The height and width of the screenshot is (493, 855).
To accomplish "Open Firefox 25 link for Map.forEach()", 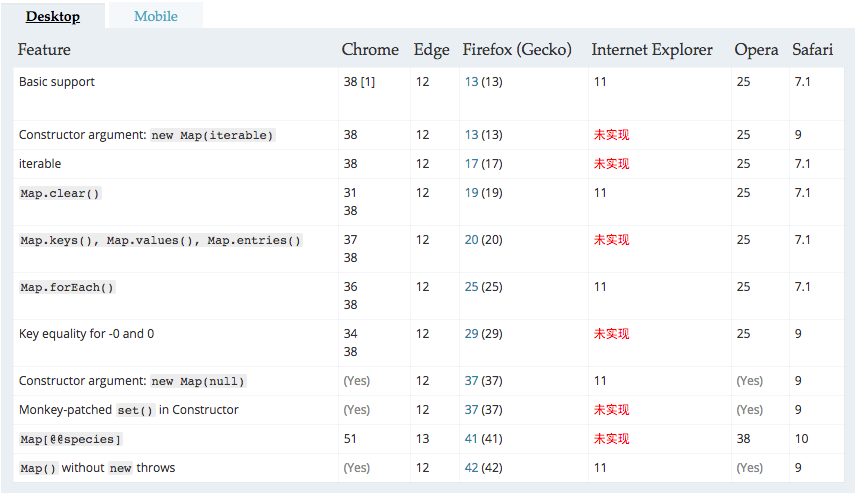I will pos(471,286).
